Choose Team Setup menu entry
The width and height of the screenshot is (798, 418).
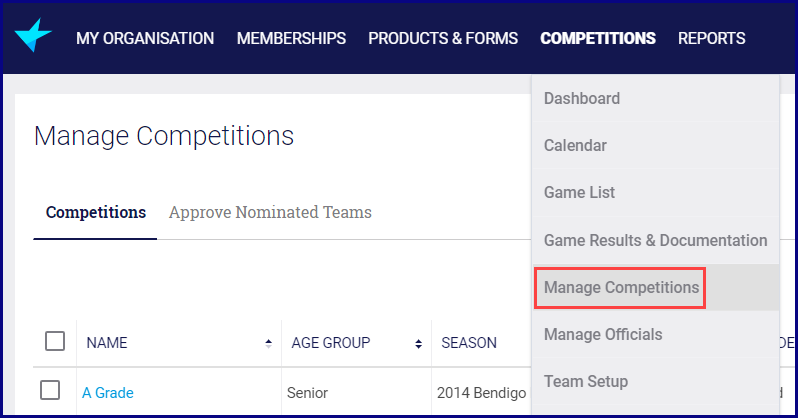click(586, 381)
